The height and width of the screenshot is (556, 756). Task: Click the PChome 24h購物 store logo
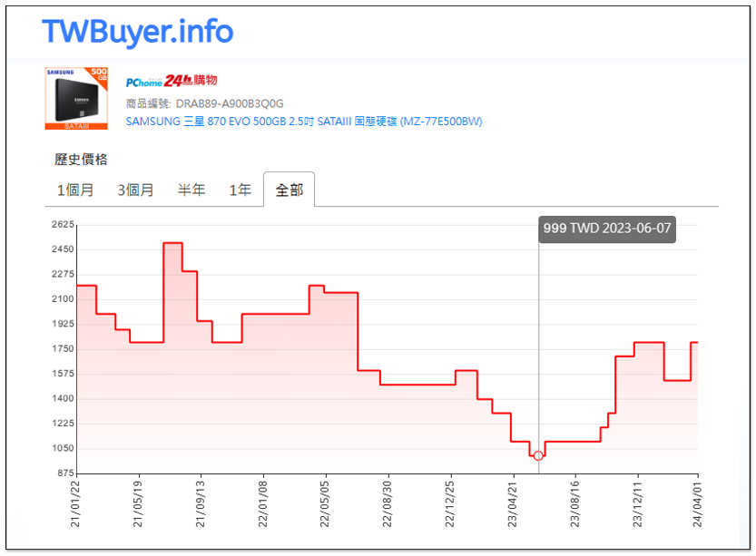172,81
